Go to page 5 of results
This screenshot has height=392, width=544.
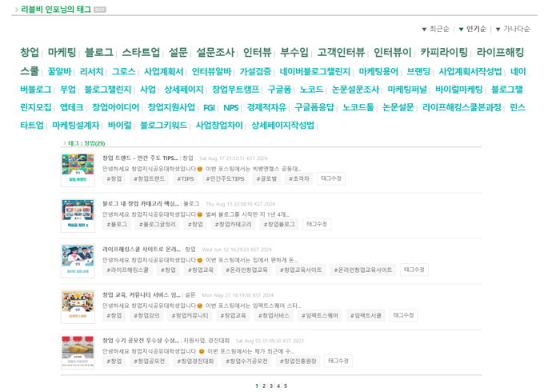[x=286, y=386]
